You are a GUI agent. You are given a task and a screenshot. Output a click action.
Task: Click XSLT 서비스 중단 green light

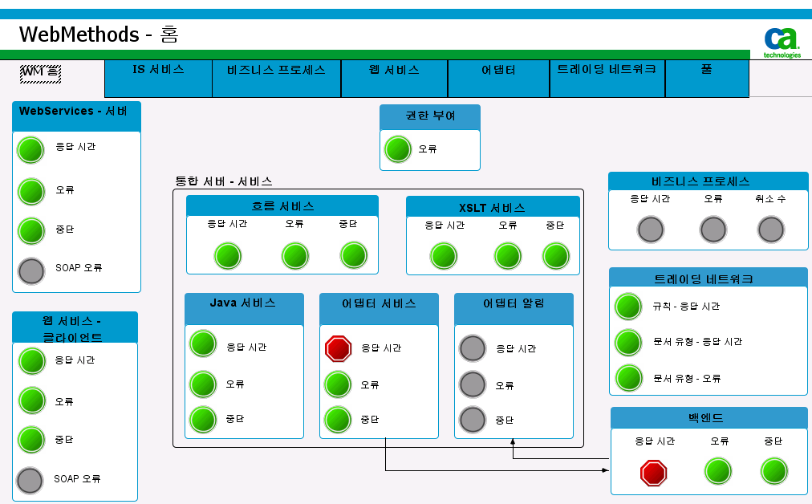click(x=556, y=256)
